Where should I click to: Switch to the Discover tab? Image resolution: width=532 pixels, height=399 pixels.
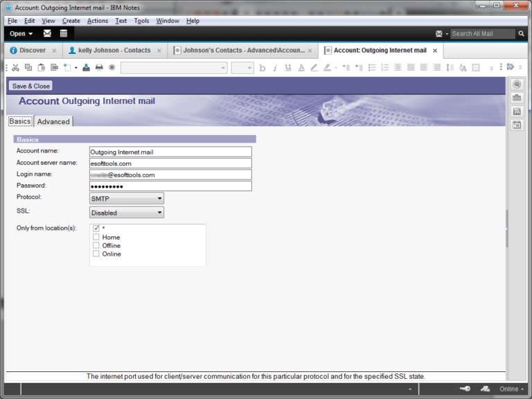point(33,50)
